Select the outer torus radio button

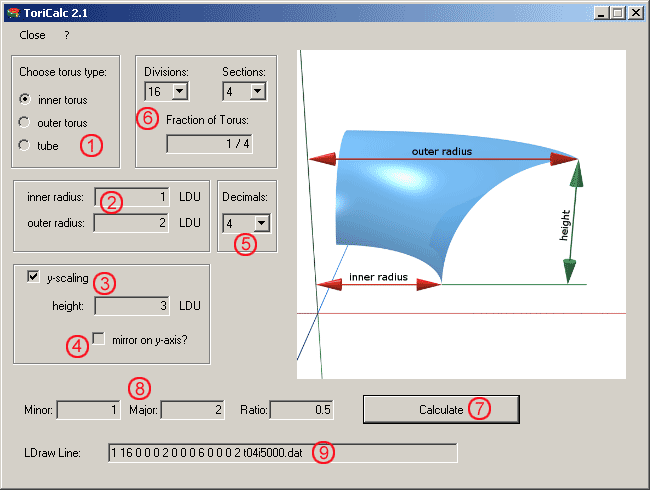24,122
